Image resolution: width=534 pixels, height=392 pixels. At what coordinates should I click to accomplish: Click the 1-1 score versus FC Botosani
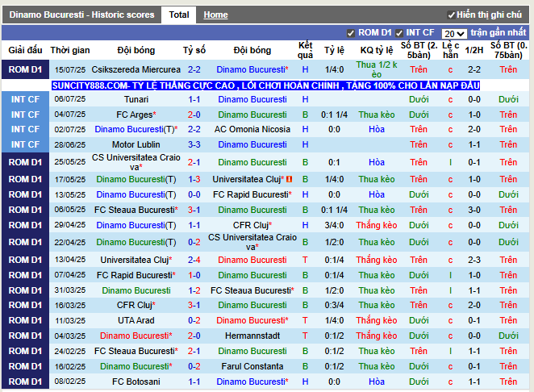point(194,382)
